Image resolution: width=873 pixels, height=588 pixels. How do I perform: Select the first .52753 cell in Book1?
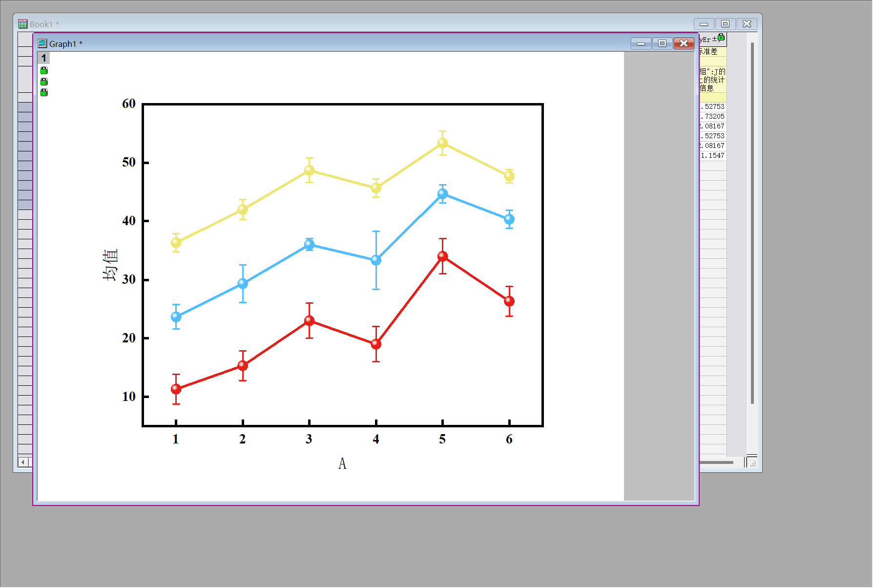[712, 107]
